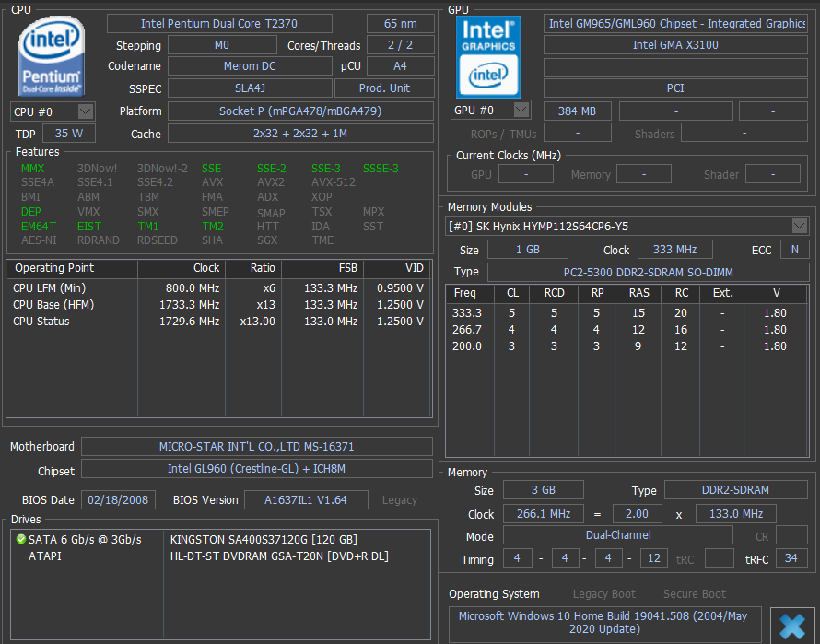Click the Intel GL960 chipset field

[x=257, y=469]
